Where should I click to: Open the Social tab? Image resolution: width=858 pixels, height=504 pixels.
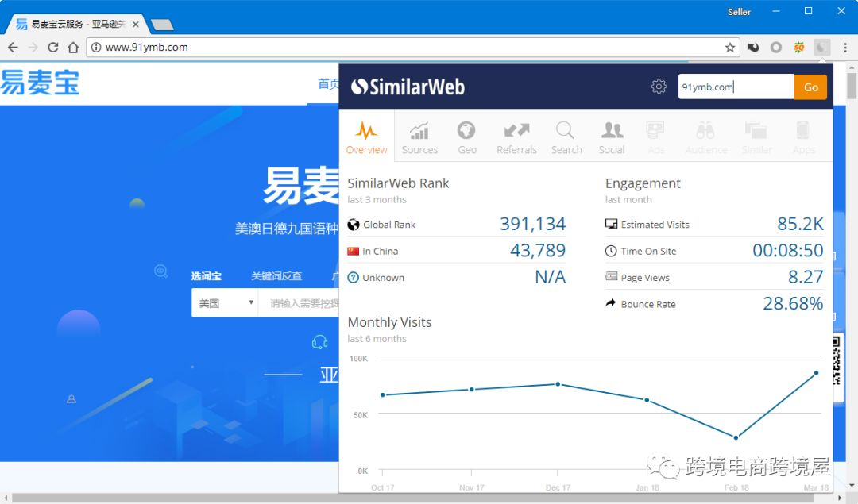pyautogui.click(x=612, y=138)
